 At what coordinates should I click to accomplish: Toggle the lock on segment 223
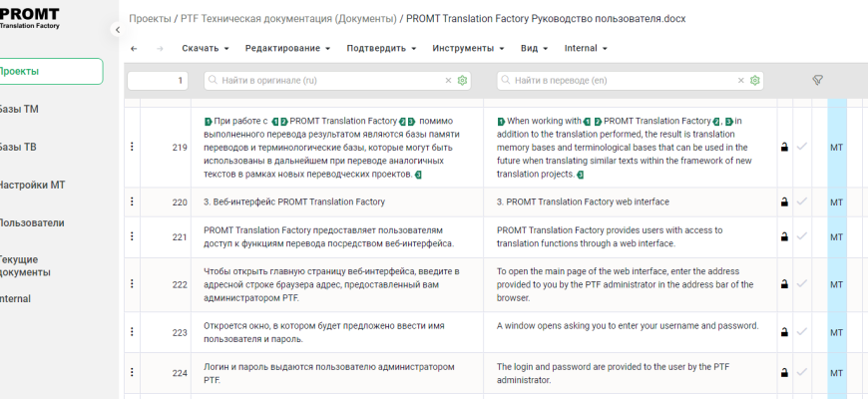(x=784, y=332)
